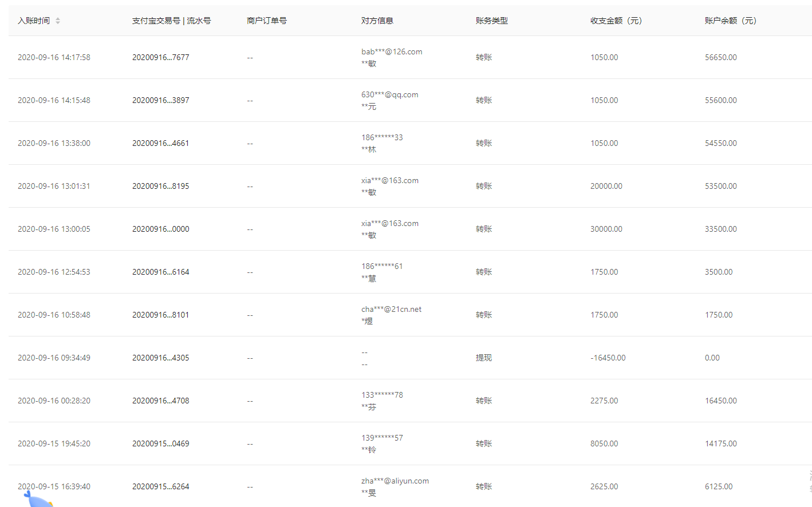Open transaction number 20200916...7677
This screenshot has height=507, width=812.
click(x=160, y=57)
